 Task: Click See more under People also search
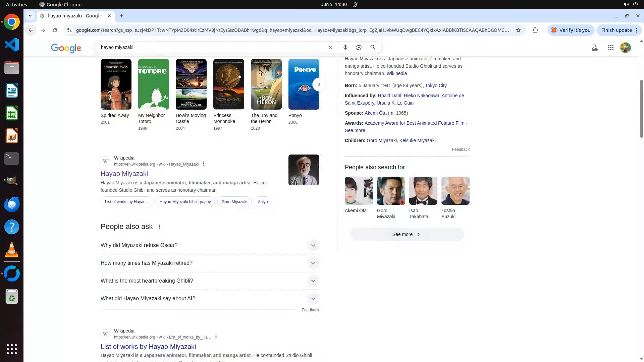(x=407, y=234)
